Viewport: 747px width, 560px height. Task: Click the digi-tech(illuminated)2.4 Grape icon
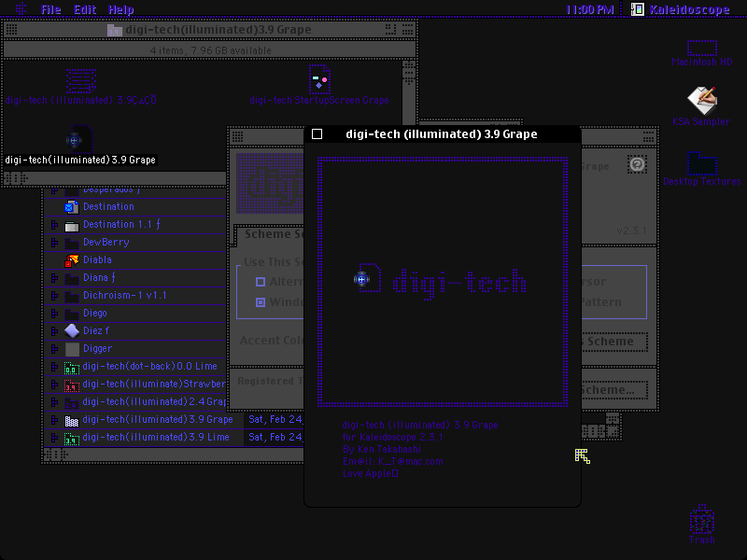point(72,403)
